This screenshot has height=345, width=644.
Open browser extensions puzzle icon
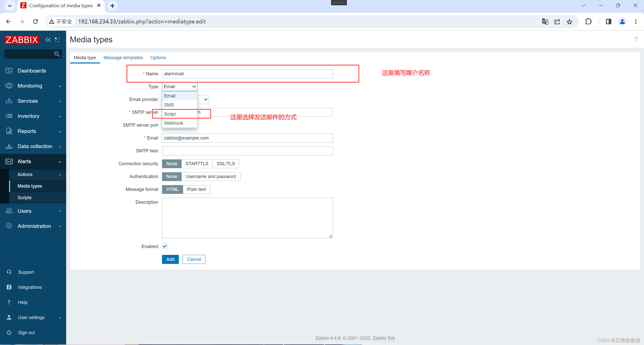click(588, 22)
